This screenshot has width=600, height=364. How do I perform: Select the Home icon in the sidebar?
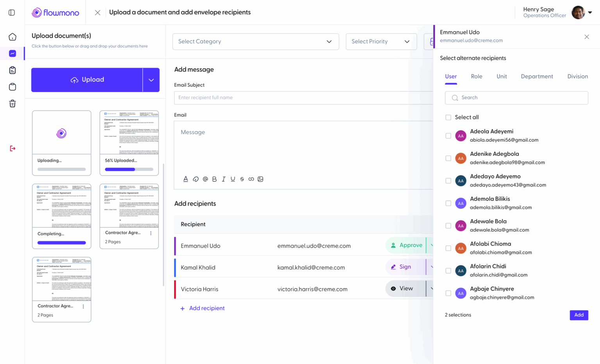pyautogui.click(x=12, y=36)
